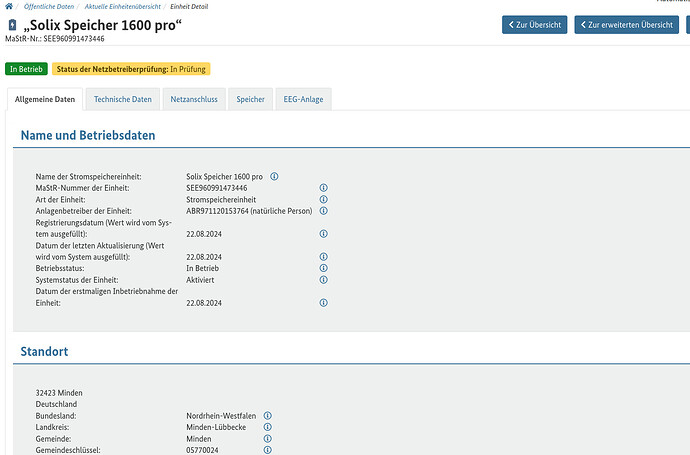Show info for Bundesland
Screen dimensions: 690x455
point(268,415)
